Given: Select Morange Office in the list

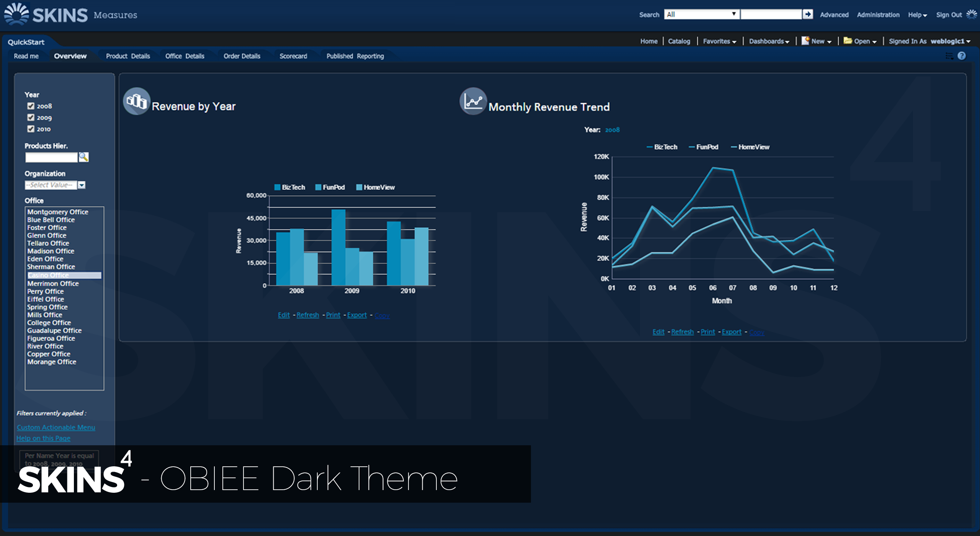Looking at the screenshot, I should coord(52,362).
